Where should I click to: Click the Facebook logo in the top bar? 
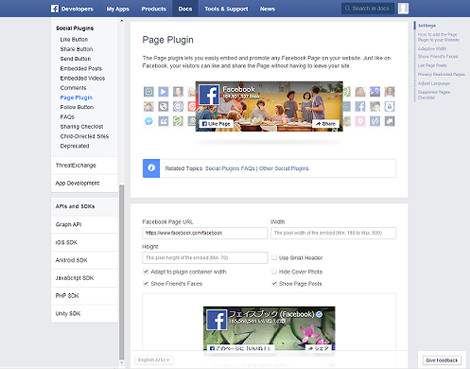(55, 9)
